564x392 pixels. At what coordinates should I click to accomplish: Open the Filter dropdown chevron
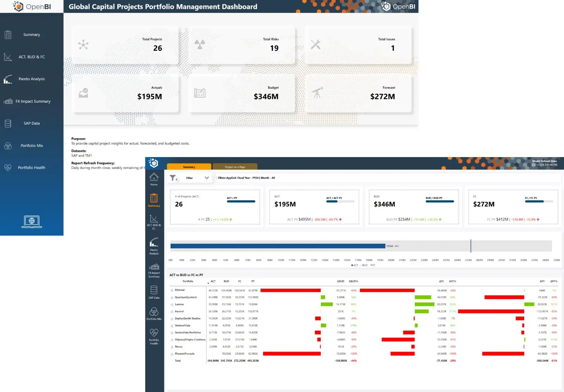[207, 178]
